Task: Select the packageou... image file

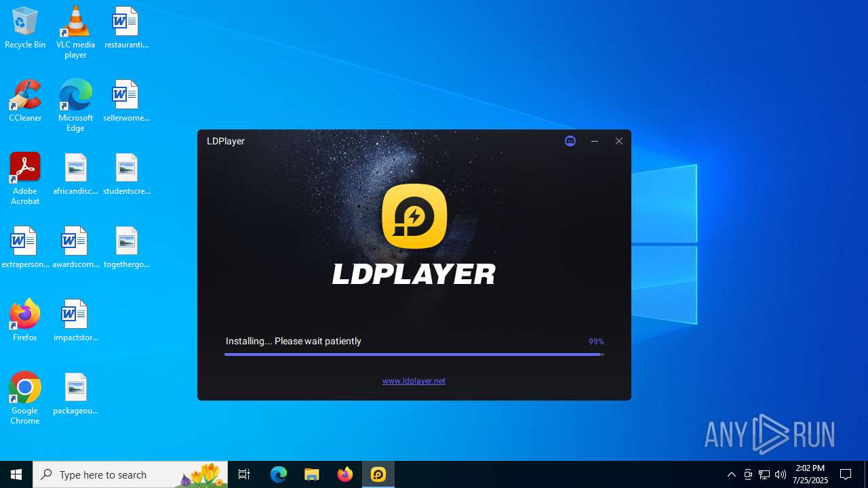Action: pos(75,394)
